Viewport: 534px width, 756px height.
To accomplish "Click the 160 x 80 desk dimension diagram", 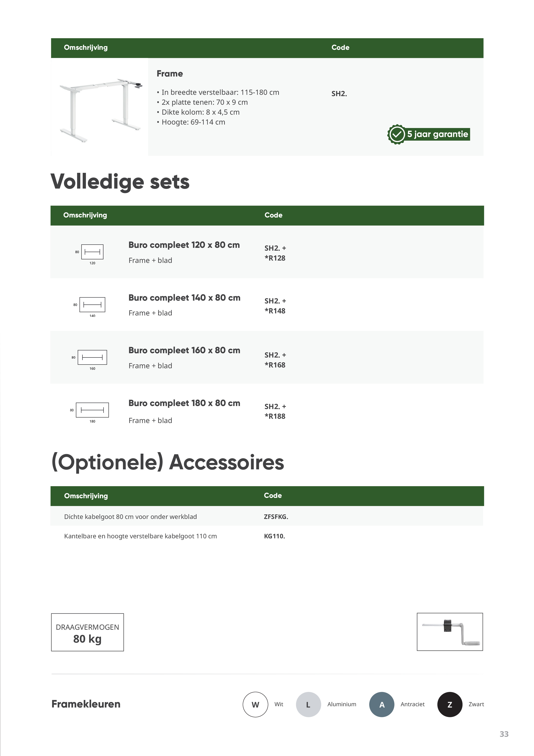I will point(92,358).
